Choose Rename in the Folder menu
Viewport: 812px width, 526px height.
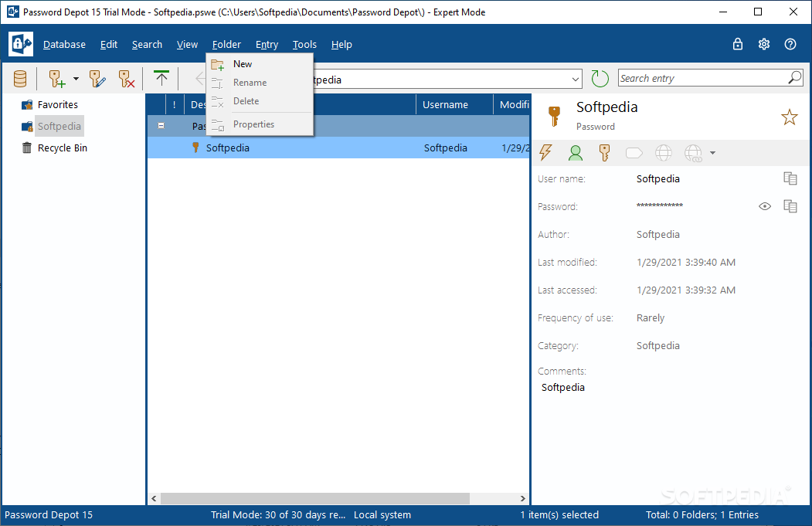(260, 83)
